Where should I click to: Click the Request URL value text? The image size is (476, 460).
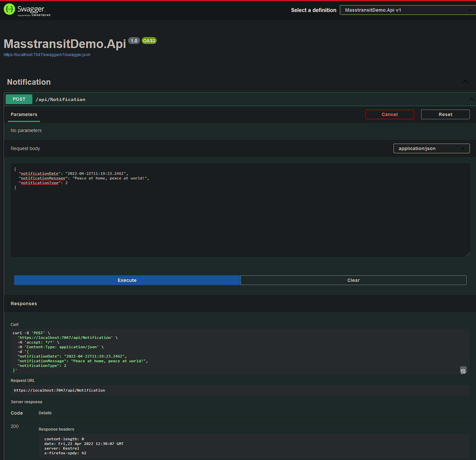60,390
